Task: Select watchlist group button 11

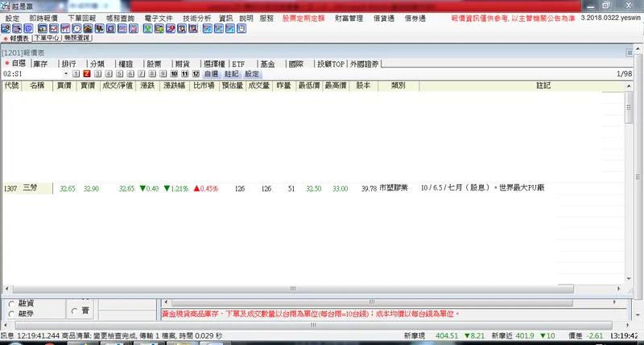Action: pos(185,74)
